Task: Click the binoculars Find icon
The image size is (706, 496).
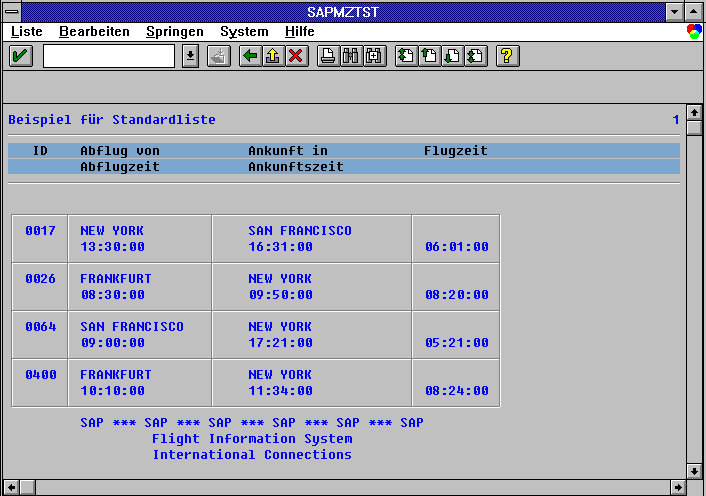Action: (x=351, y=56)
